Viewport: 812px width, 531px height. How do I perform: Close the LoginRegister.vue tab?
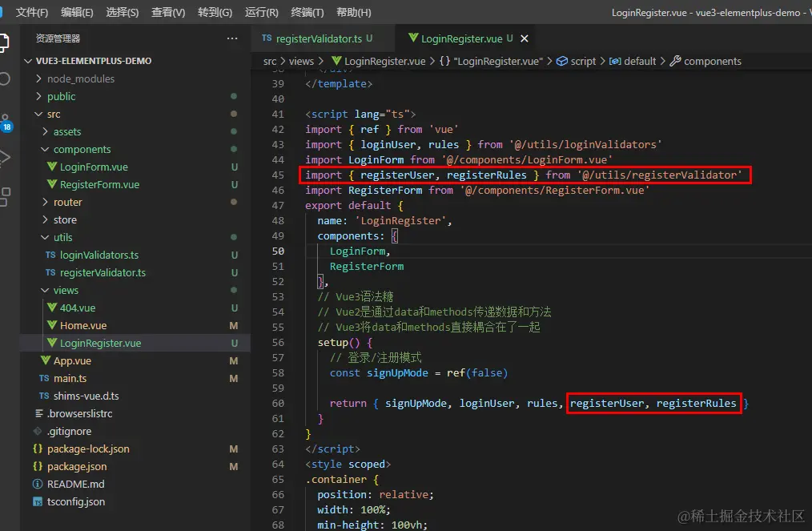524,39
